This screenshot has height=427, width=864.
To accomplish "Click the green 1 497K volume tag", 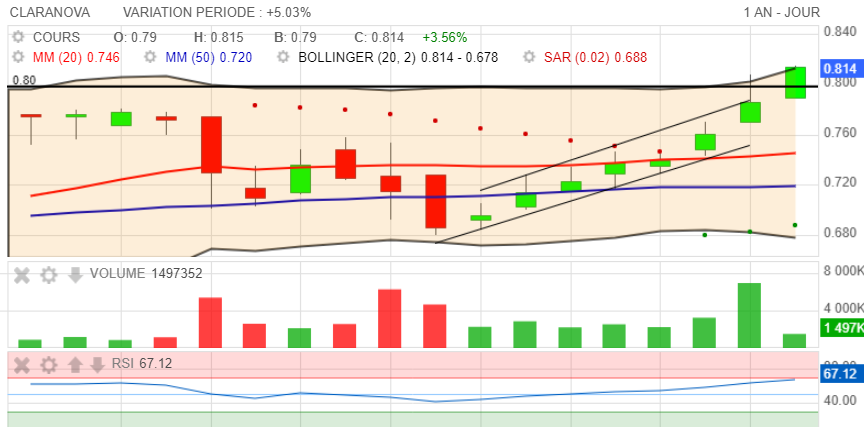I will tap(840, 328).
